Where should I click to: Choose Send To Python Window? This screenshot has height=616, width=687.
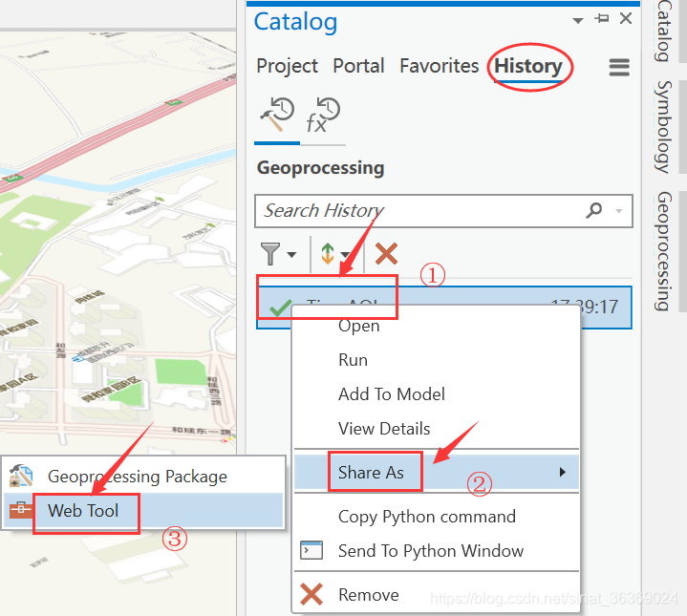pyautogui.click(x=430, y=551)
